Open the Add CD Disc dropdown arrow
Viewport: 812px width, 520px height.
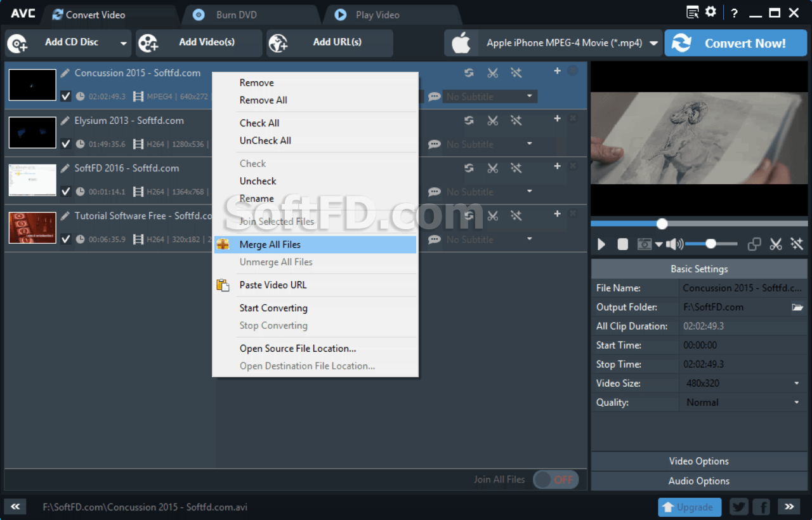pyautogui.click(x=123, y=44)
